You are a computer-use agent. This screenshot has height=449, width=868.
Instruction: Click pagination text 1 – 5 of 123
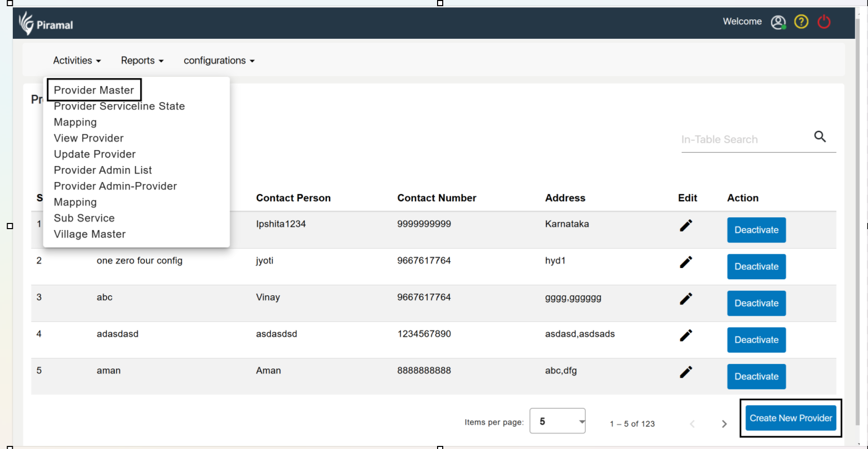[x=632, y=424]
